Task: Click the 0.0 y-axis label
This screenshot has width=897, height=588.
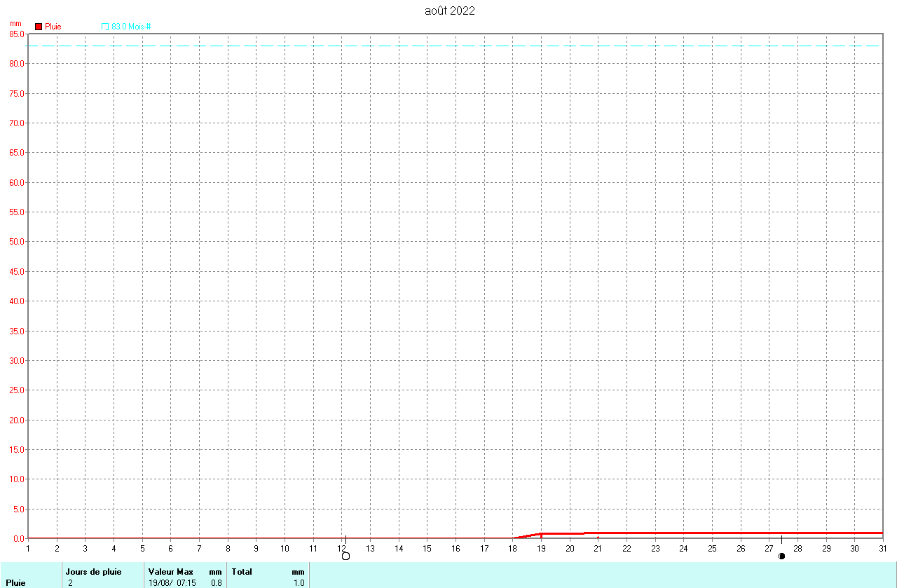Action: click(19, 538)
